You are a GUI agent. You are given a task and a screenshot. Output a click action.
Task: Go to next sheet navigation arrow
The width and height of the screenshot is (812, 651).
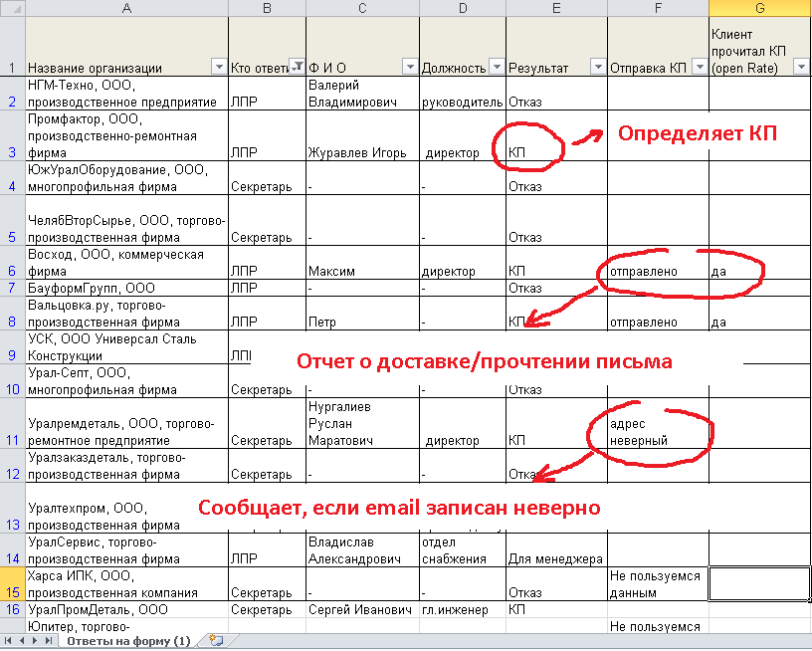[35, 641]
